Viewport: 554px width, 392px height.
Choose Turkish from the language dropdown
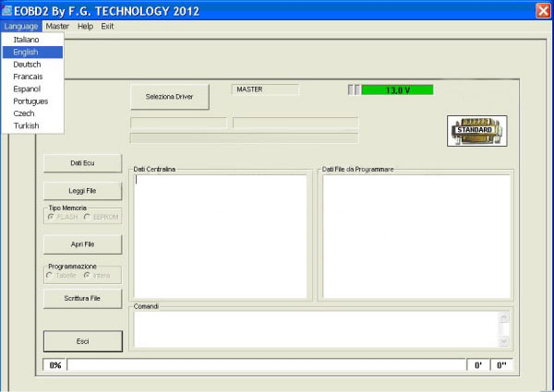27,125
